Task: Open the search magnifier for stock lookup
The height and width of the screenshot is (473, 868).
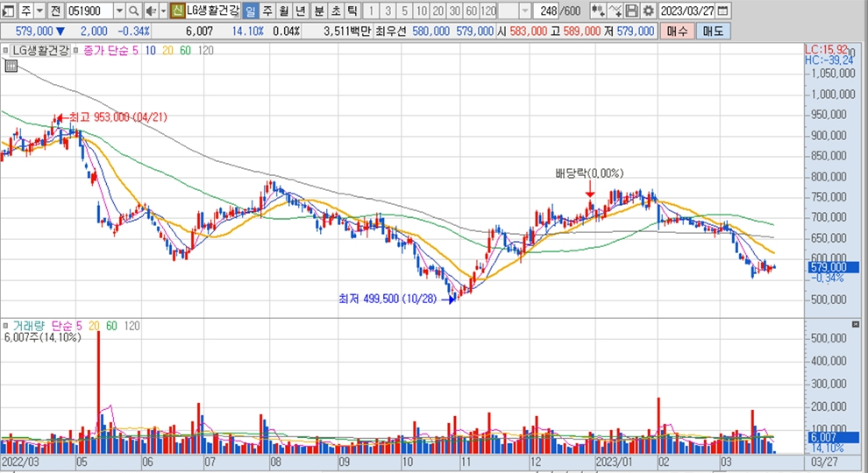Action: [134, 10]
